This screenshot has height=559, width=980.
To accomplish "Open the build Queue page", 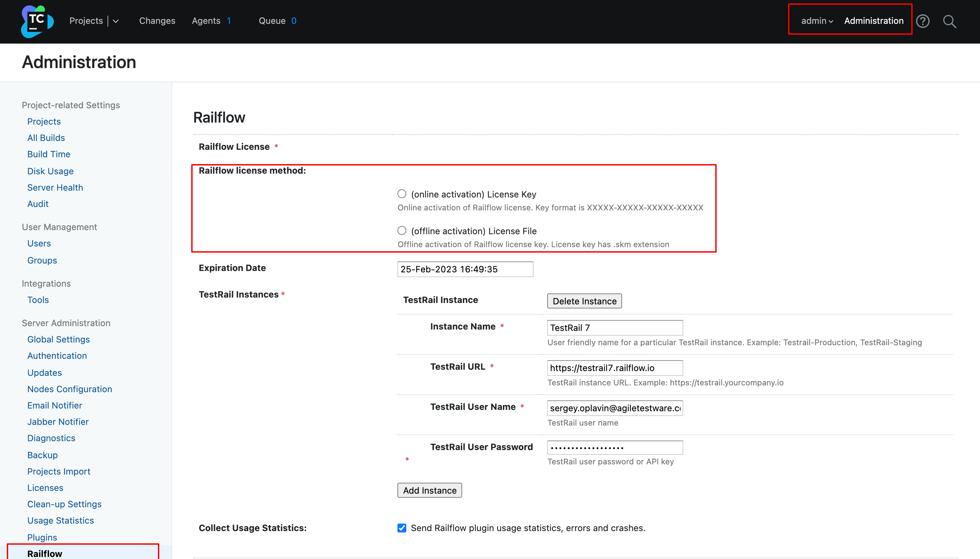I will coord(272,21).
